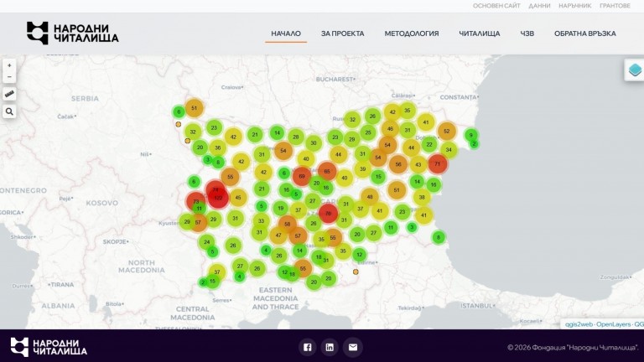Screen dimensions: 644x362
Task: Open the Наръчник link
Action: (x=574, y=6)
